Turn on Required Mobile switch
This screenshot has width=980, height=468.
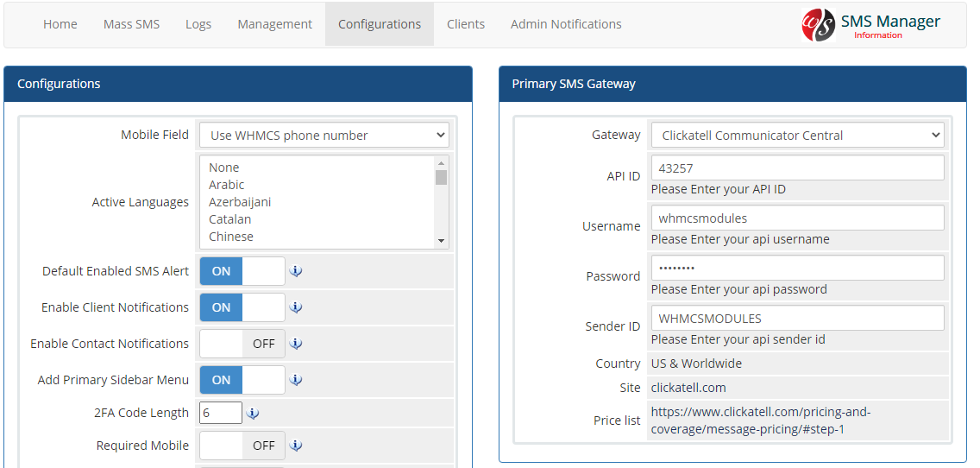pos(242,446)
